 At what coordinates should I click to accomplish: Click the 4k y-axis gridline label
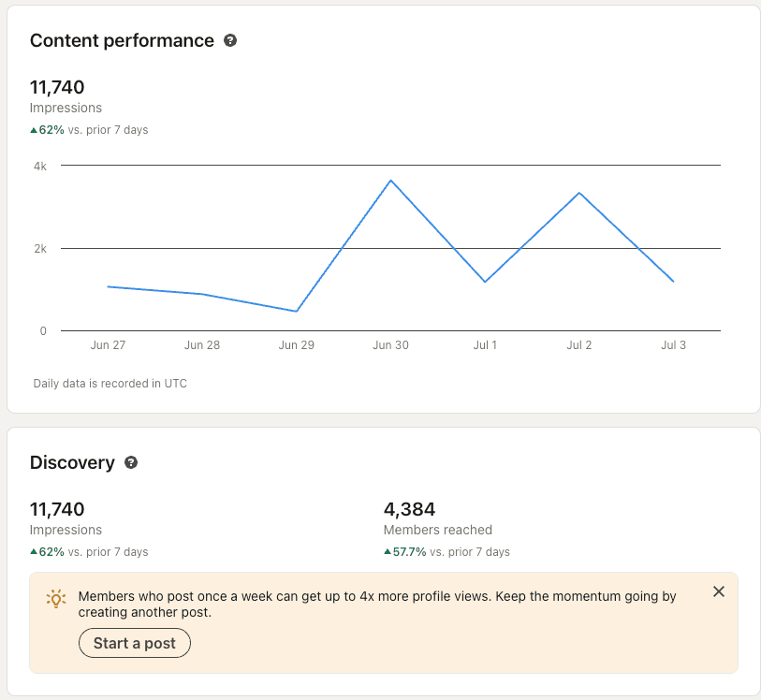click(40, 166)
